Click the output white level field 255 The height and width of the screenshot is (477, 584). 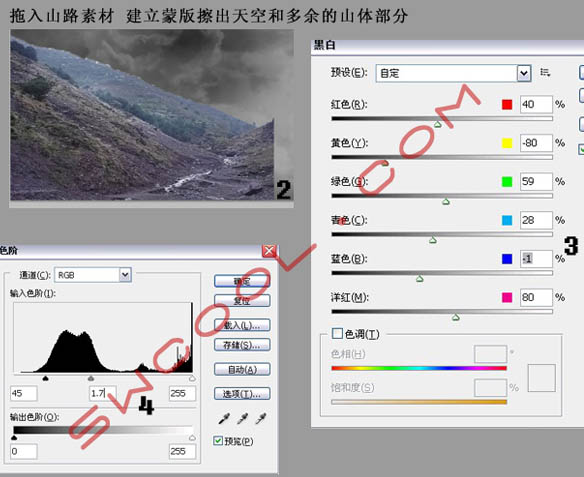(182, 451)
